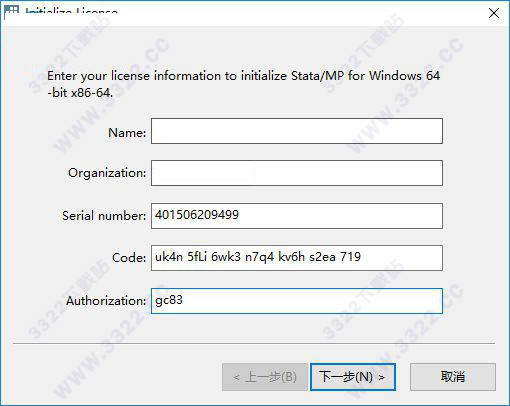Cancel the dialog with 取消 button
Image resolution: width=510 pixels, height=406 pixels.
pos(453,377)
